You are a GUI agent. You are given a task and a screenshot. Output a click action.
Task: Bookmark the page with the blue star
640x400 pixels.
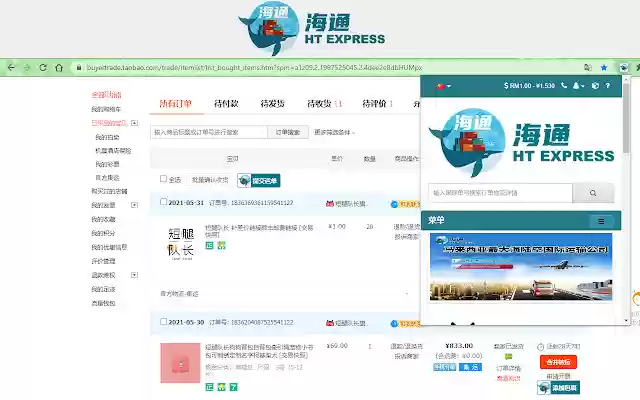(x=604, y=67)
